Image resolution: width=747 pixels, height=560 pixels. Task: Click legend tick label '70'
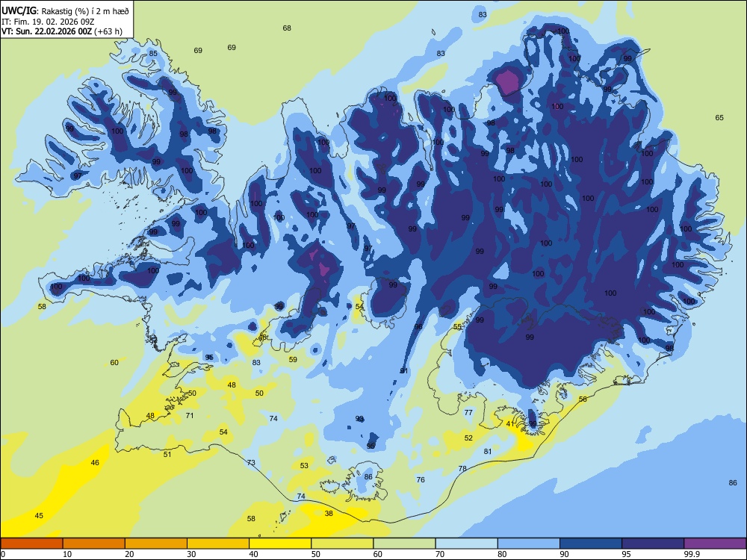(x=440, y=554)
